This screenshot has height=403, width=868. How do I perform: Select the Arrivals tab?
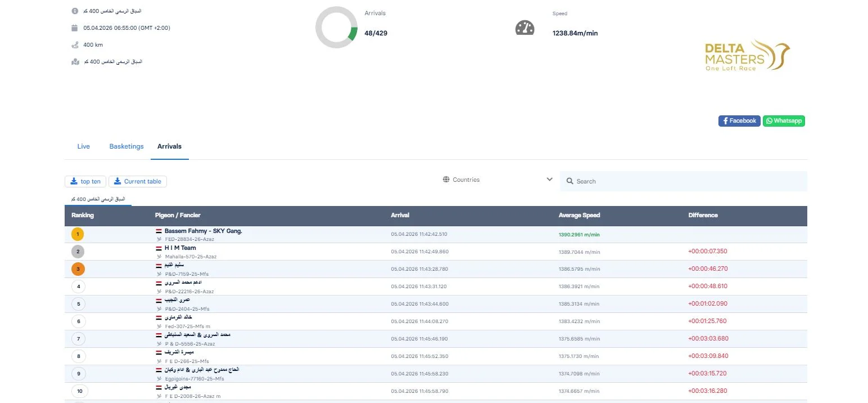[169, 146]
